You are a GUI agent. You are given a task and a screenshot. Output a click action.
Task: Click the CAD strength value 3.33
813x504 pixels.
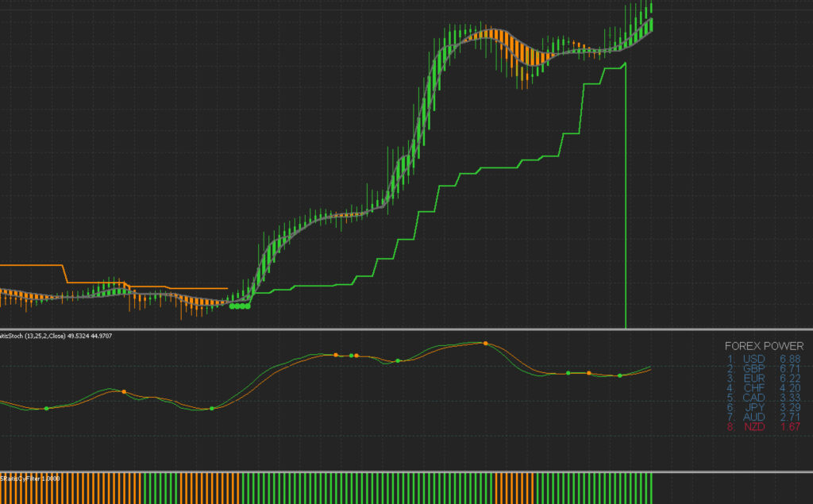click(790, 398)
